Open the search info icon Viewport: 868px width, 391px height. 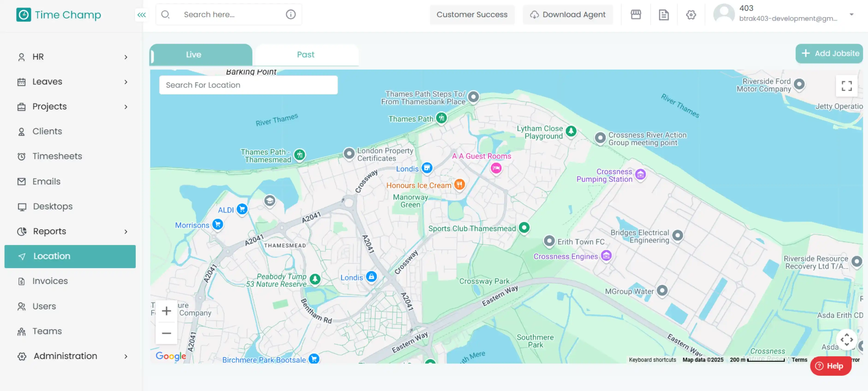pos(291,15)
